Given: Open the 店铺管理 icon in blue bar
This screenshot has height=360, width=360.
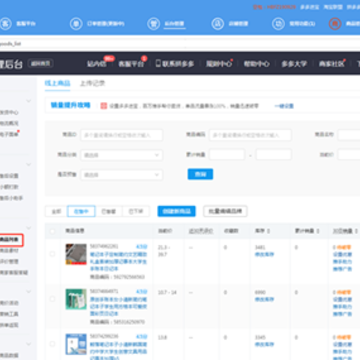Looking at the screenshot, I should [x=218, y=24].
